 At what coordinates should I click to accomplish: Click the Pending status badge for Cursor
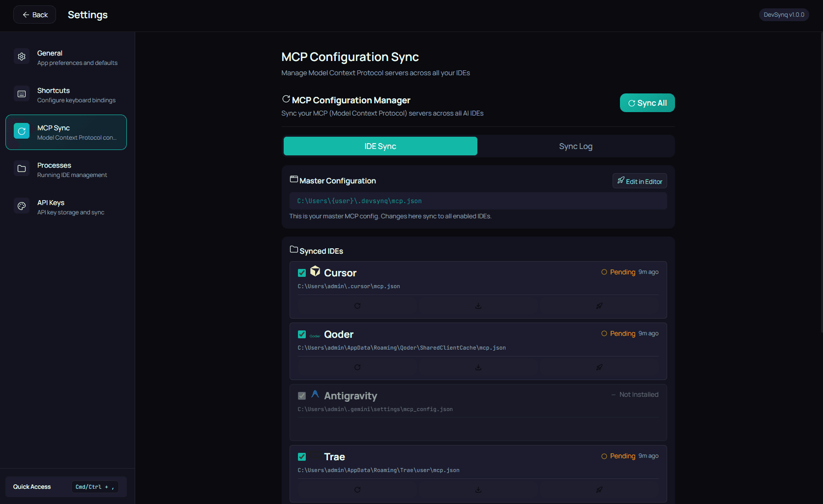pos(618,271)
